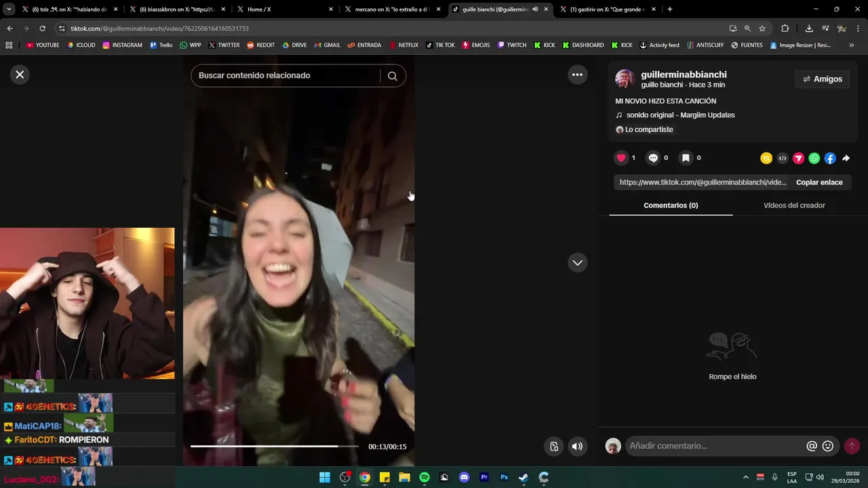This screenshot has height=488, width=868.
Task: Open the browser zoom icon
Action: (x=747, y=28)
